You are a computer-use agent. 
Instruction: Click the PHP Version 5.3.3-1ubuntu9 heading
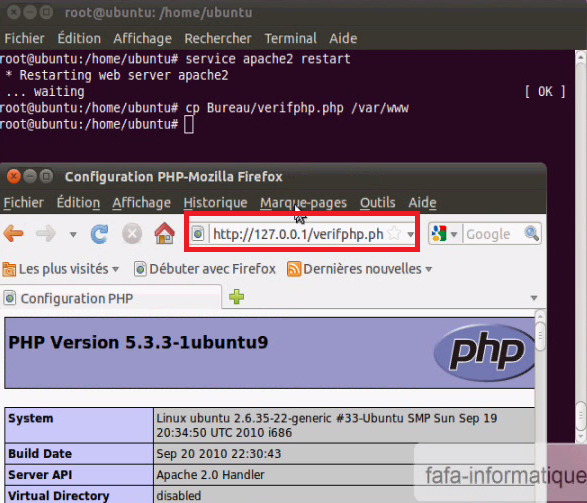click(138, 342)
